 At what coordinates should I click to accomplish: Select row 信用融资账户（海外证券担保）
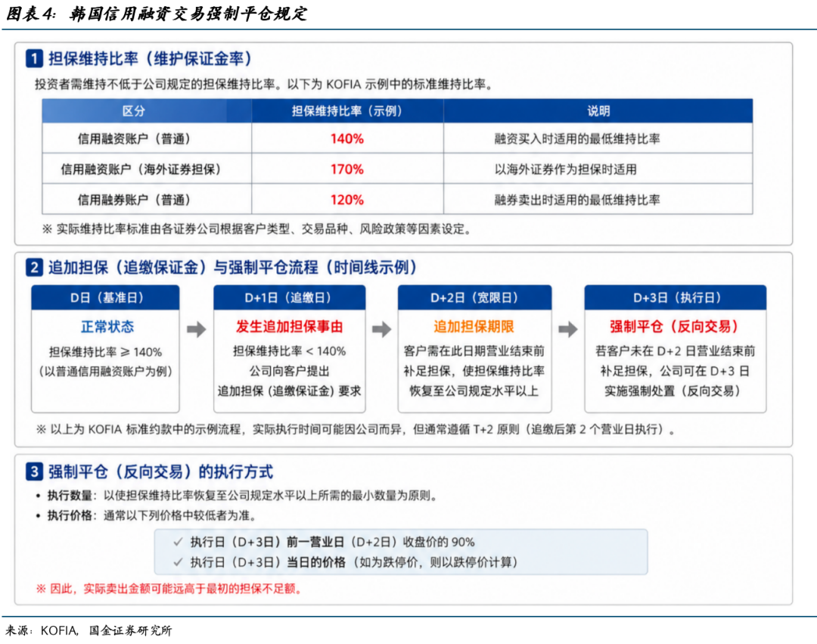coord(398,168)
